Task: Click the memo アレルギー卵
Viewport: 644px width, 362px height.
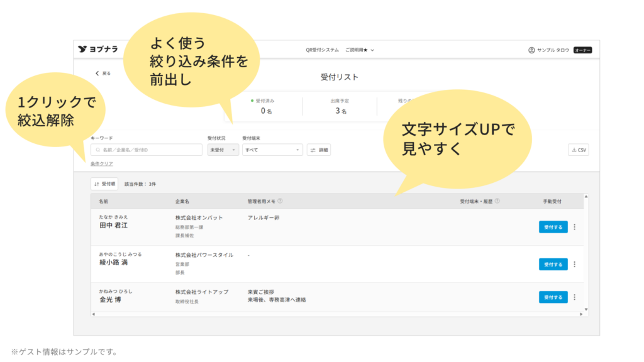Action: point(264,218)
